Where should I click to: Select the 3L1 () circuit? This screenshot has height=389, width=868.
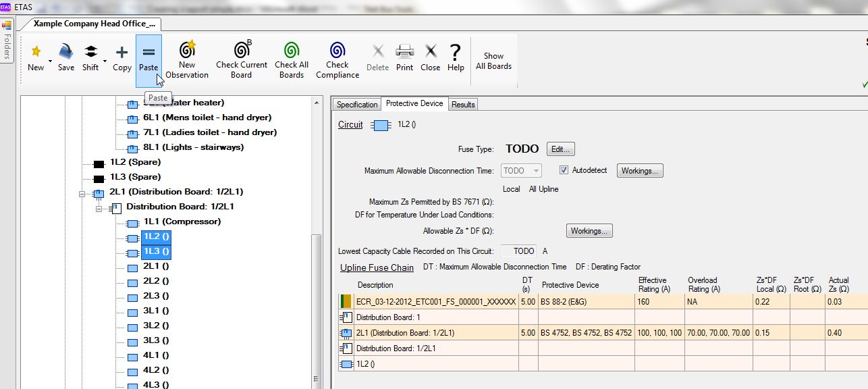click(x=156, y=311)
